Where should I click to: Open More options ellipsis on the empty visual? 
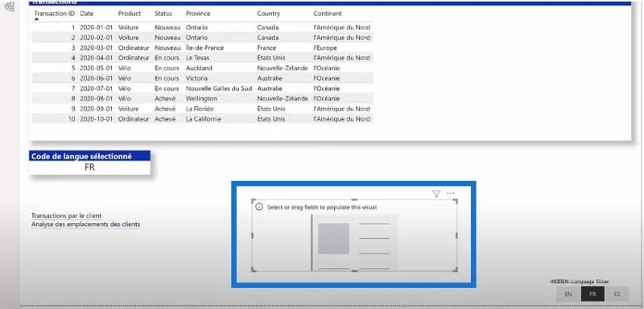pos(451,194)
